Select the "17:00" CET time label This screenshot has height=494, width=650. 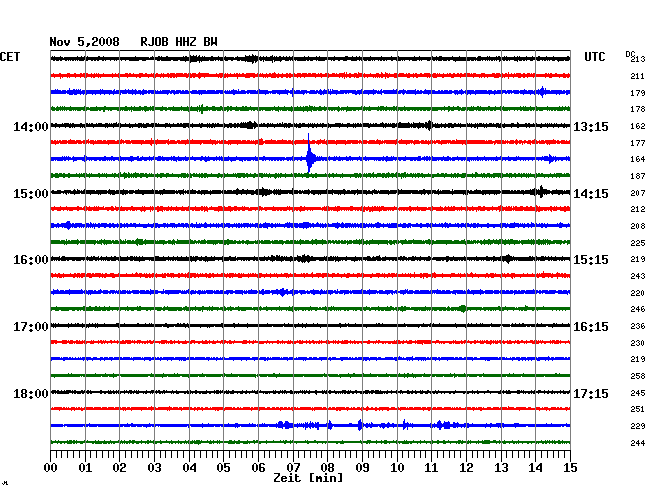(x=31, y=327)
